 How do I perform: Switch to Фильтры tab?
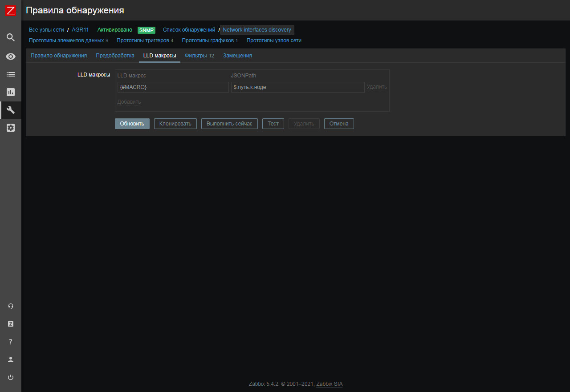click(x=195, y=56)
